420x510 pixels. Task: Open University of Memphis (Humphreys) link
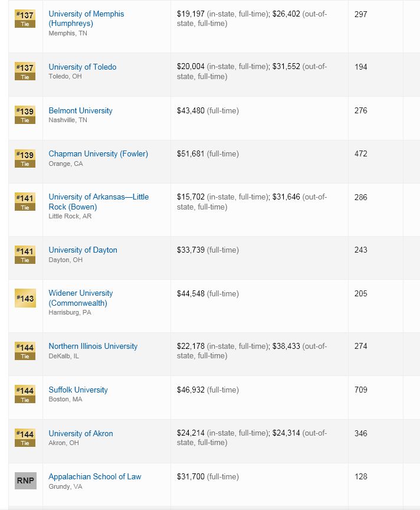(86, 18)
